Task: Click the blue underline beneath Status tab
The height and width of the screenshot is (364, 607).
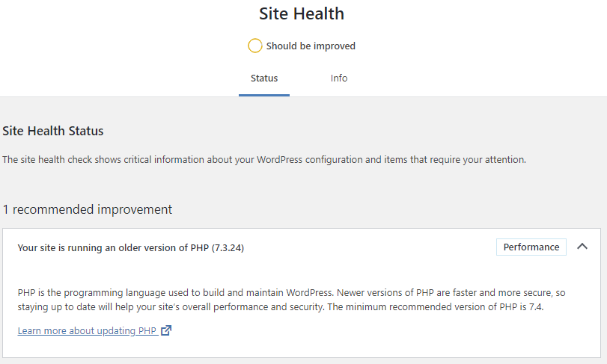Action: [x=264, y=95]
